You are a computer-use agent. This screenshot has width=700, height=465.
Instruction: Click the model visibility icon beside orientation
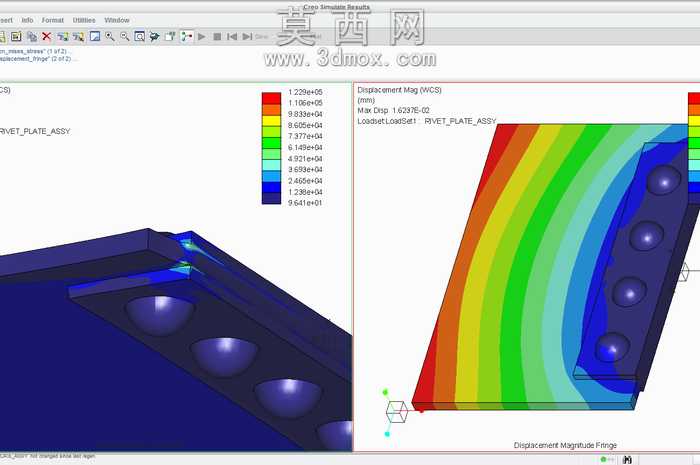tap(170, 37)
